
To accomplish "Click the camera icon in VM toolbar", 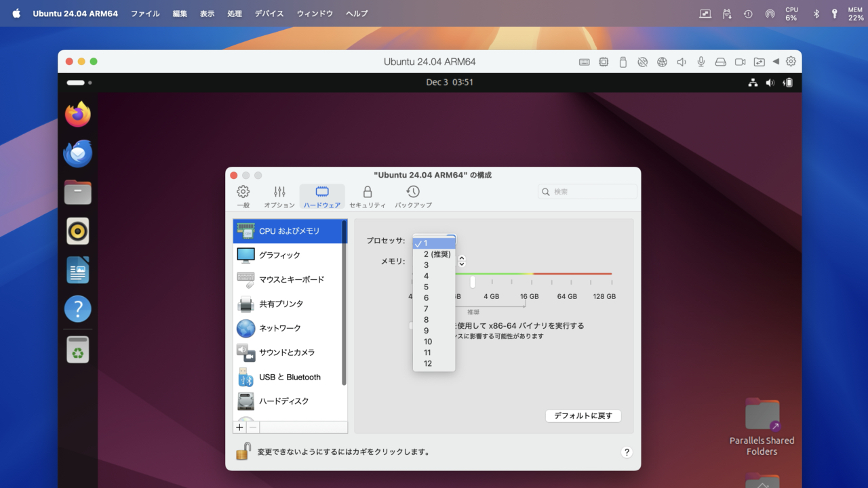I will (740, 62).
